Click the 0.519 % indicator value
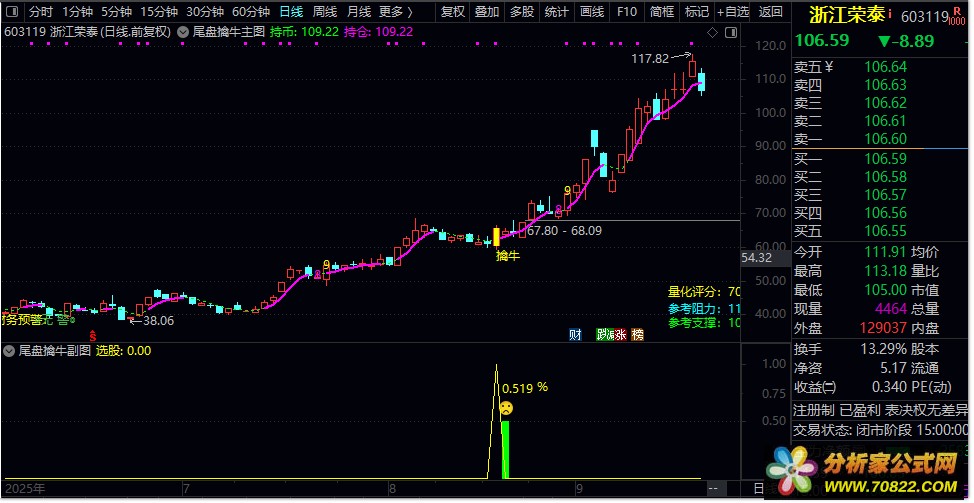This screenshot has height=503, width=974. [525, 388]
